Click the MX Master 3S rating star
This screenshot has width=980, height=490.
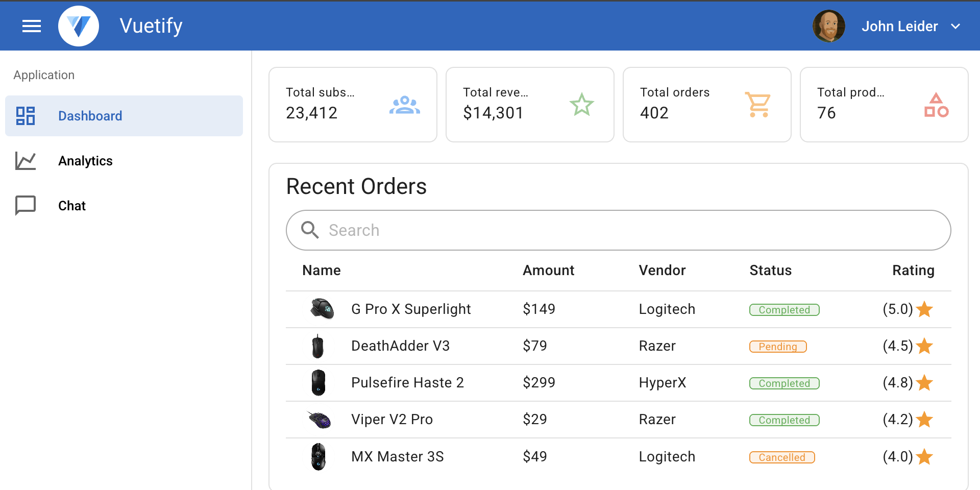(924, 456)
